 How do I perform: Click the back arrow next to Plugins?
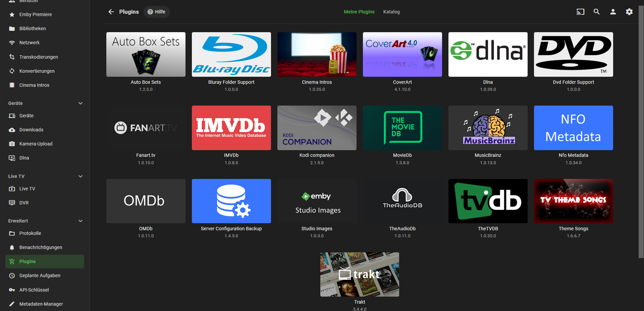coord(111,12)
